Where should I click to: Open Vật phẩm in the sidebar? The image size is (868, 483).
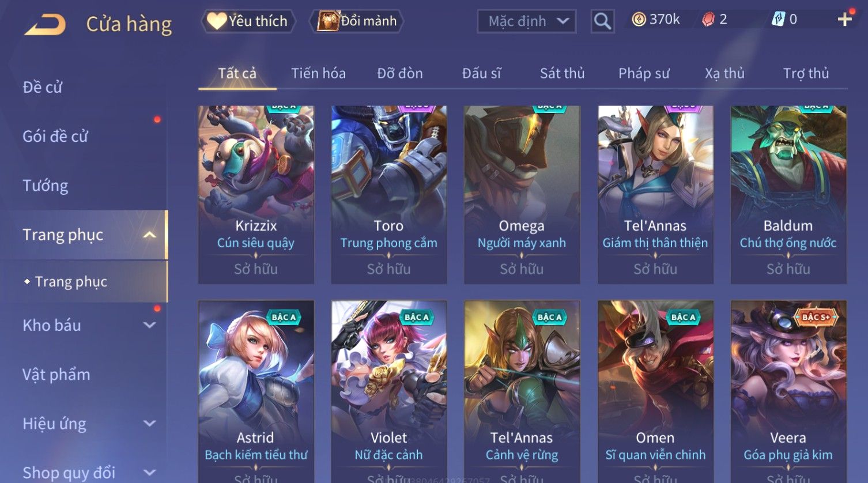click(x=56, y=375)
